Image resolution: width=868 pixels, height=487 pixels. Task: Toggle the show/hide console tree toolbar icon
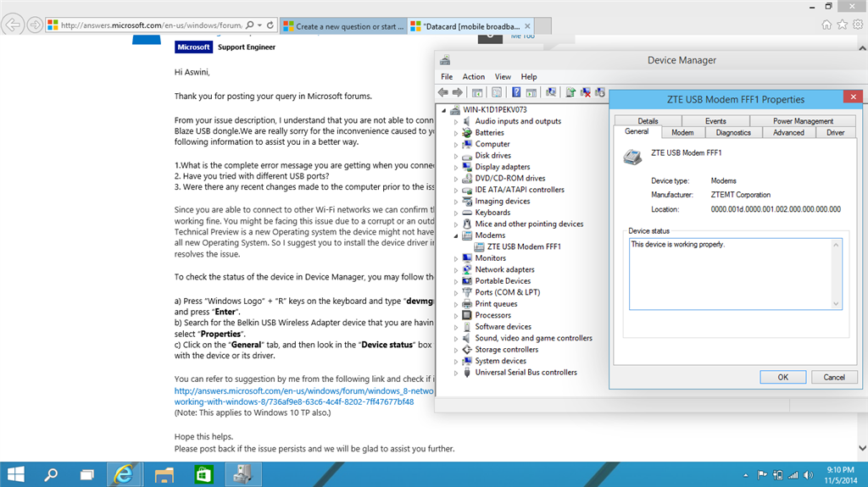pos(477,92)
